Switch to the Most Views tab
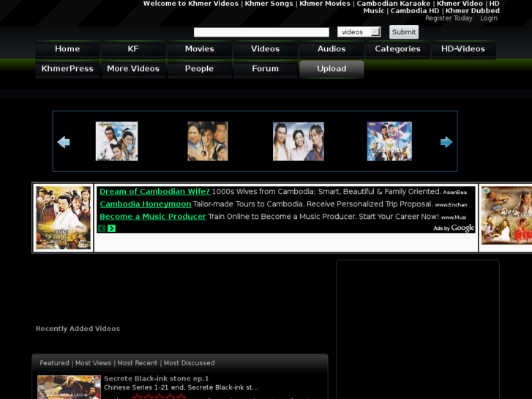Viewport: 532px width, 399px height. (x=93, y=363)
